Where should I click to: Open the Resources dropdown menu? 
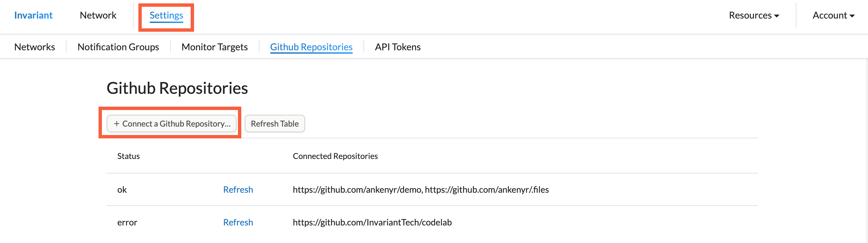tap(754, 16)
